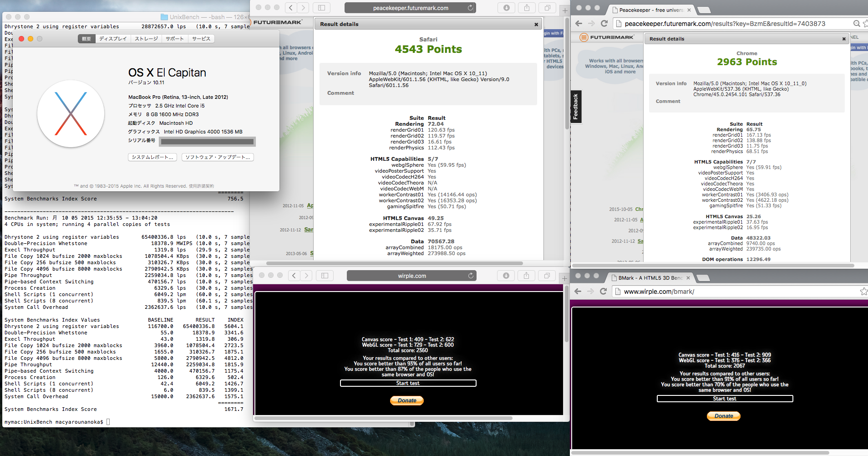Click the share icon in the Safari wirple window

click(x=526, y=276)
